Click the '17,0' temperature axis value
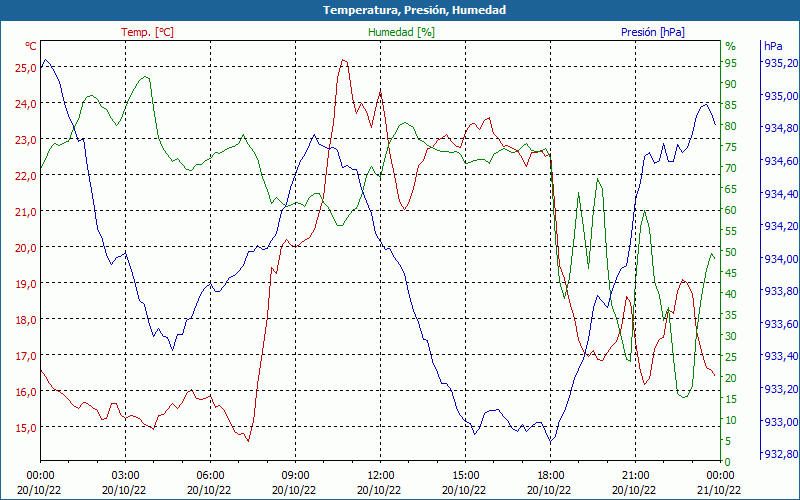This screenshot has width=800, height=500. point(26,355)
